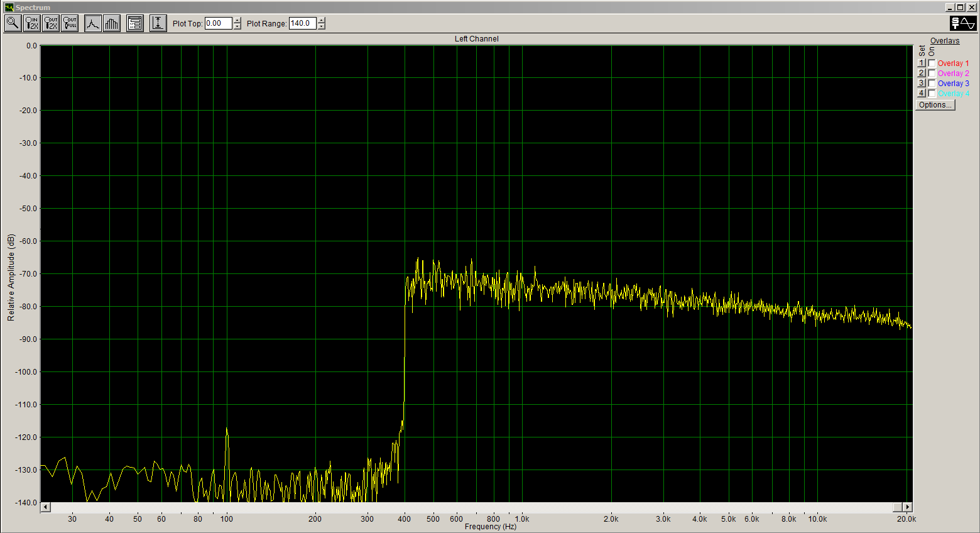Screen dimensions: 980x533
Task: Enable the Overlay 3 checkbox
Action: tap(932, 84)
